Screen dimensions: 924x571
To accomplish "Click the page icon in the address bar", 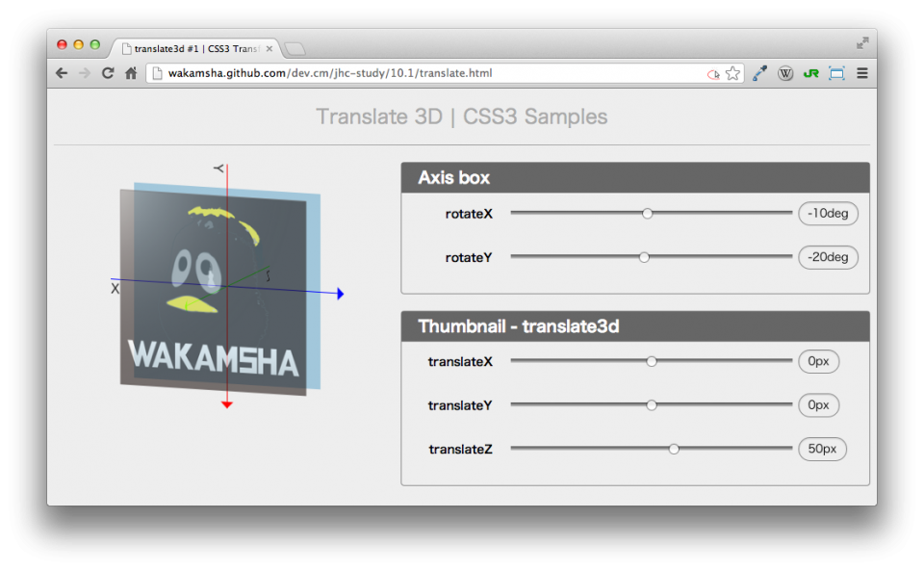I will (x=155, y=72).
